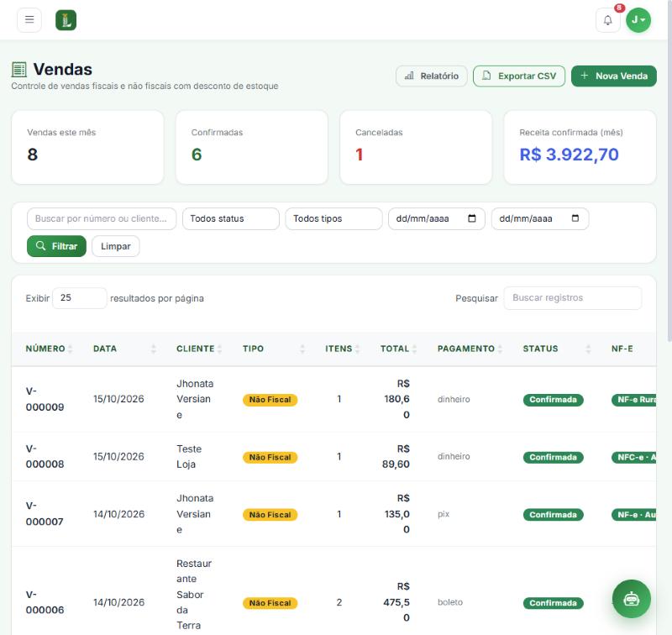Click the Canceladas card count

point(360,155)
